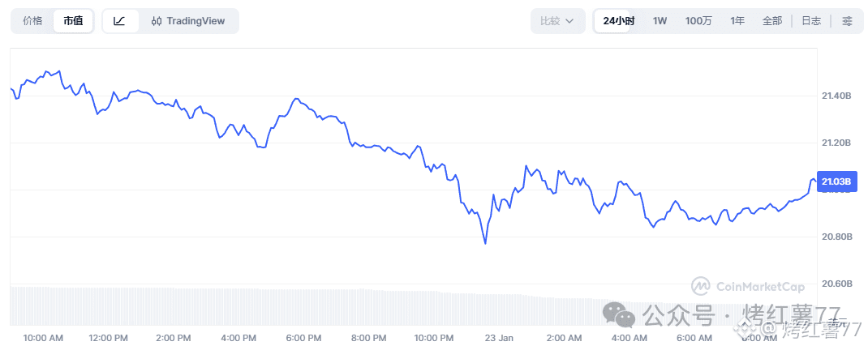This screenshot has height=350, width=868.
Task: Switch to 市值 (market cap) view
Action: [x=73, y=21]
